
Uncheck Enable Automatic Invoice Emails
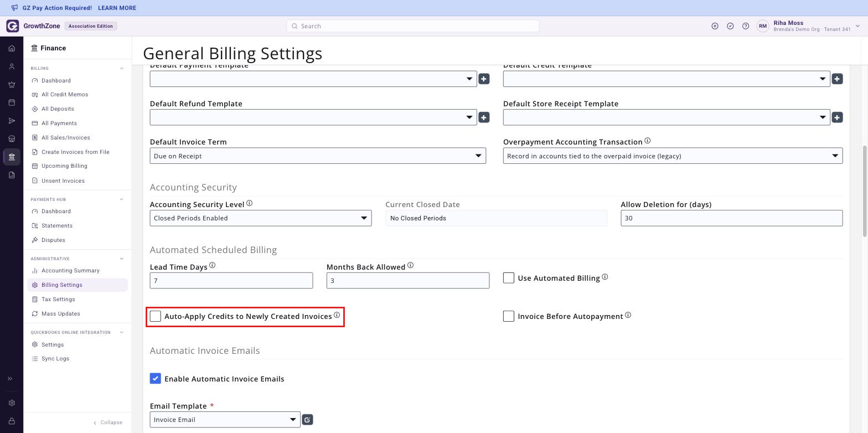point(156,379)
